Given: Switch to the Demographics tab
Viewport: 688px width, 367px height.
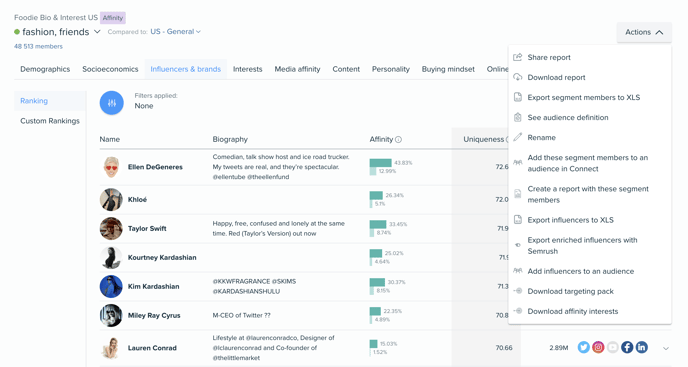Looking at the screenshot, I should pos(45,69).
